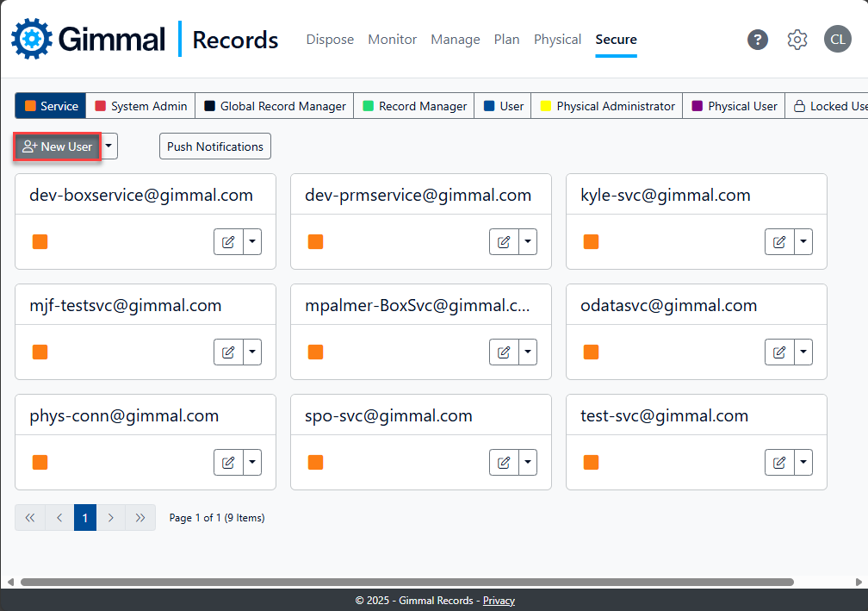Open dropdown for dev-boxservice@gimmal.com card
The width and height of the screenshot is (868, 611).
tap(252, 241)
